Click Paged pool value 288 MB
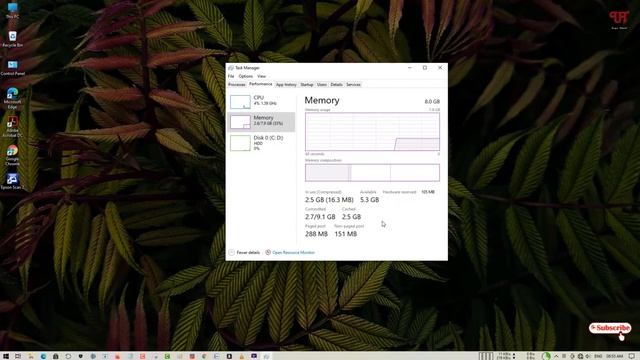This screenshot has width=640, height=360. (x=316, y=234)
